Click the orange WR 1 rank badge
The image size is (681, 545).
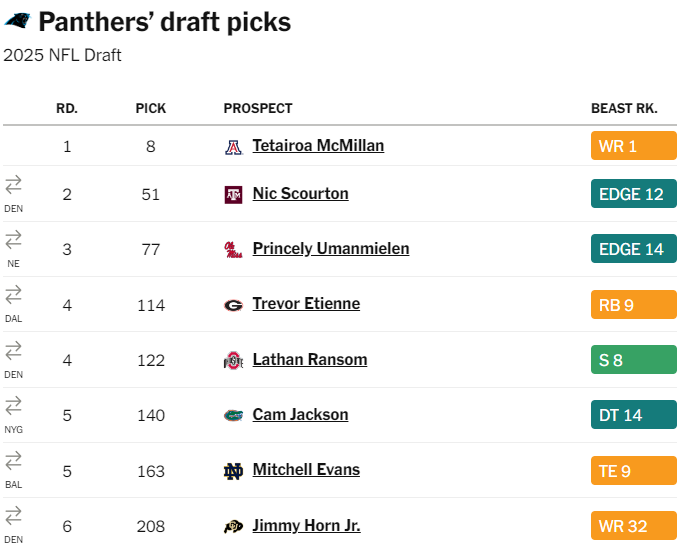tap(633, 146)
